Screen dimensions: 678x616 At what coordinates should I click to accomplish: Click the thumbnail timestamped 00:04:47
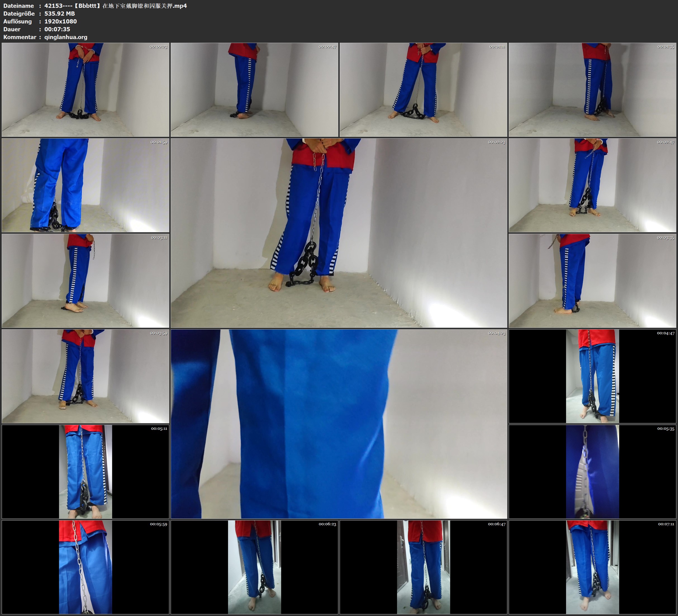pyautogui.click(x=592, y=376)
